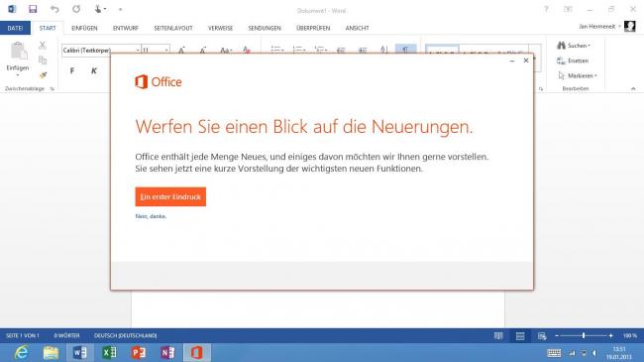Image resolution: width=644 pixels, height=362 pixels.
Task: Click the '0 WÖRTER' word count
Action: click(66, 335)
